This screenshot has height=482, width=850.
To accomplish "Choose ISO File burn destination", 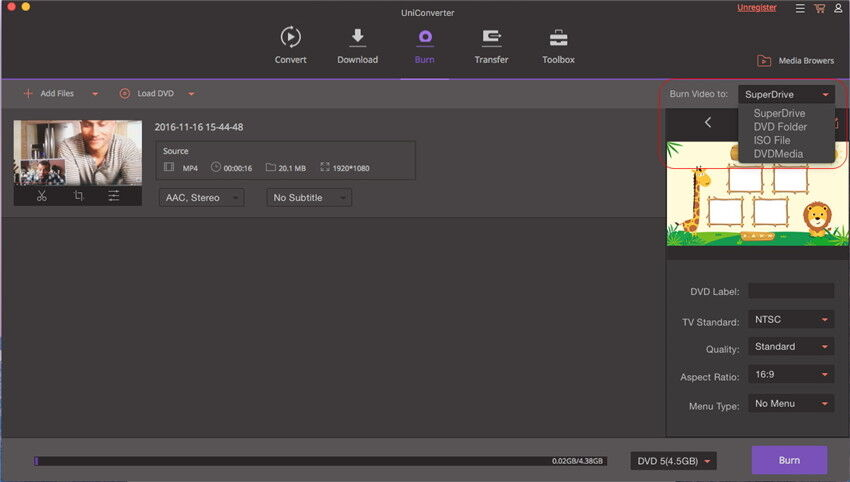I will 772,141.
